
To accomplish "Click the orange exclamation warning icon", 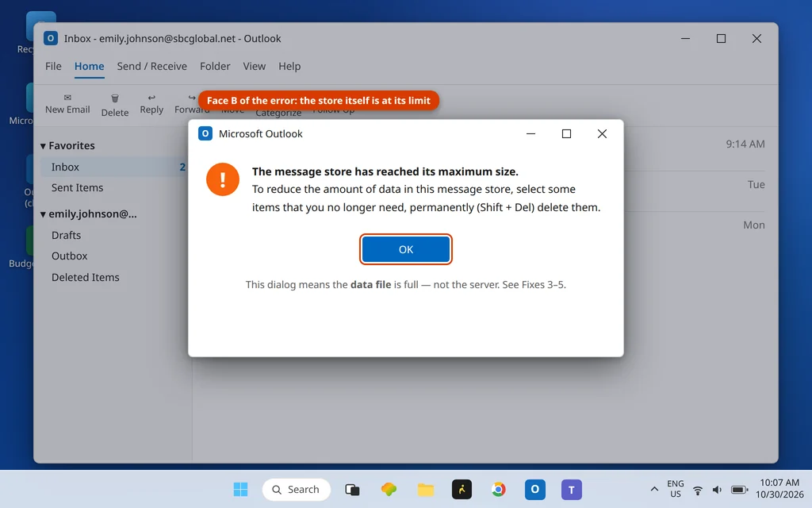I will point(223,179).
